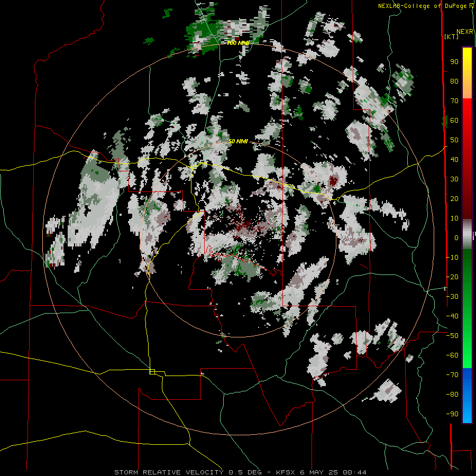Select the -40 value on the velocity scale

click(x=452, y=316)
